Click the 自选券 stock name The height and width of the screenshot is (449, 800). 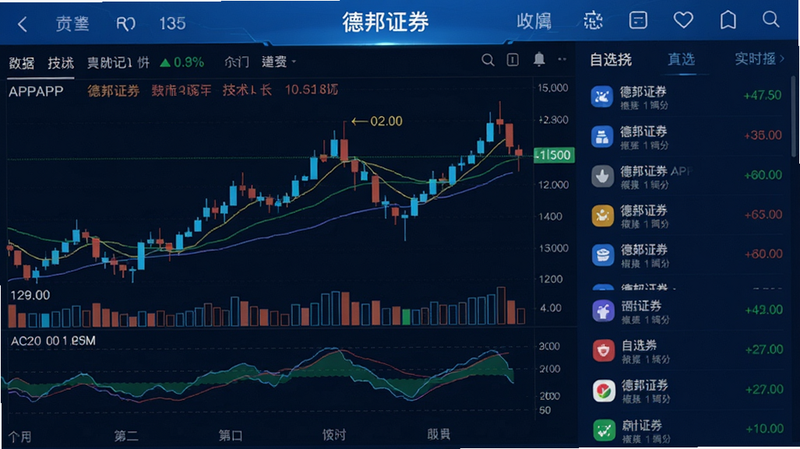[639, 345]
